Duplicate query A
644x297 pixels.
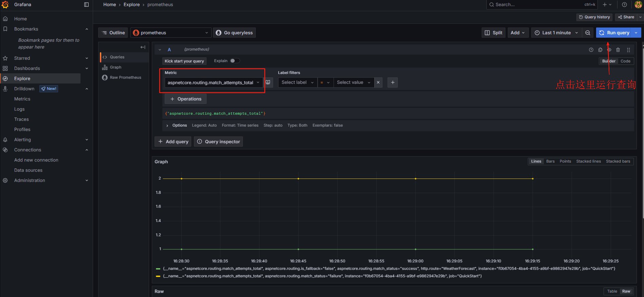600,50
